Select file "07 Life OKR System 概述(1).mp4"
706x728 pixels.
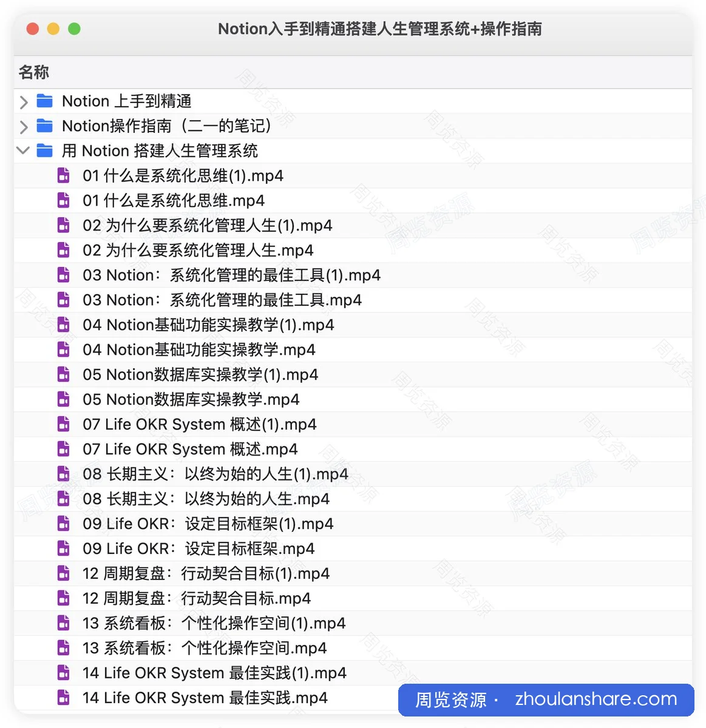[200, 424]
